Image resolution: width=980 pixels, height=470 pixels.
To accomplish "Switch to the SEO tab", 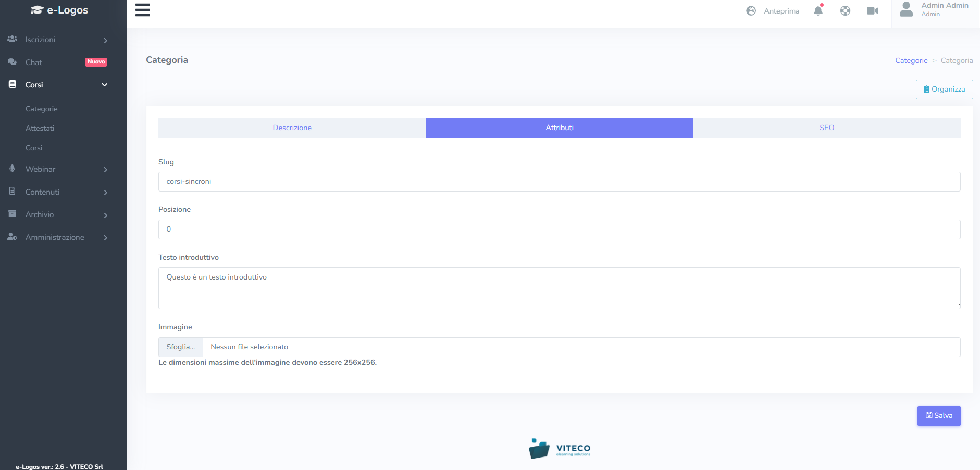I will point(826,128).
